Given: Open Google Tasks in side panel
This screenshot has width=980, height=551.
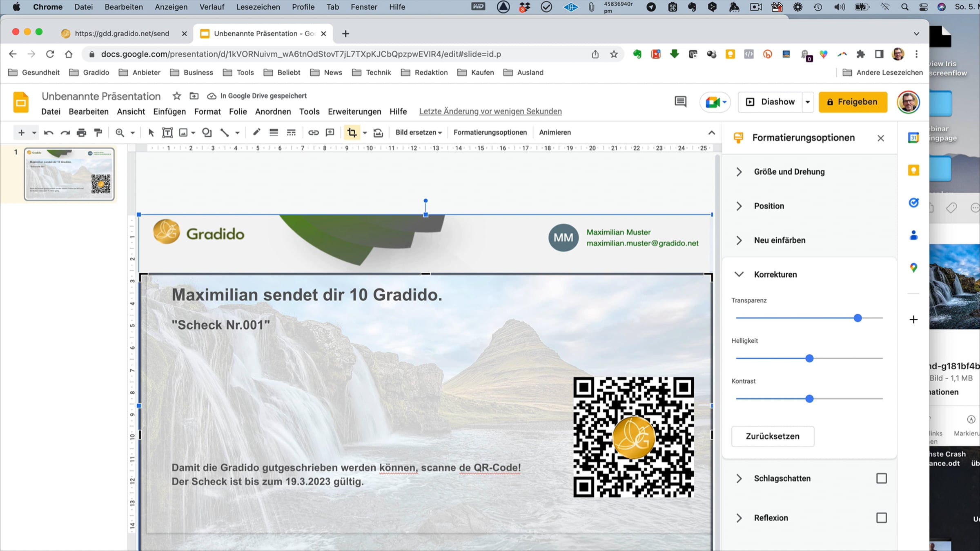Looking at the screenshot, I should click(913, 203).
